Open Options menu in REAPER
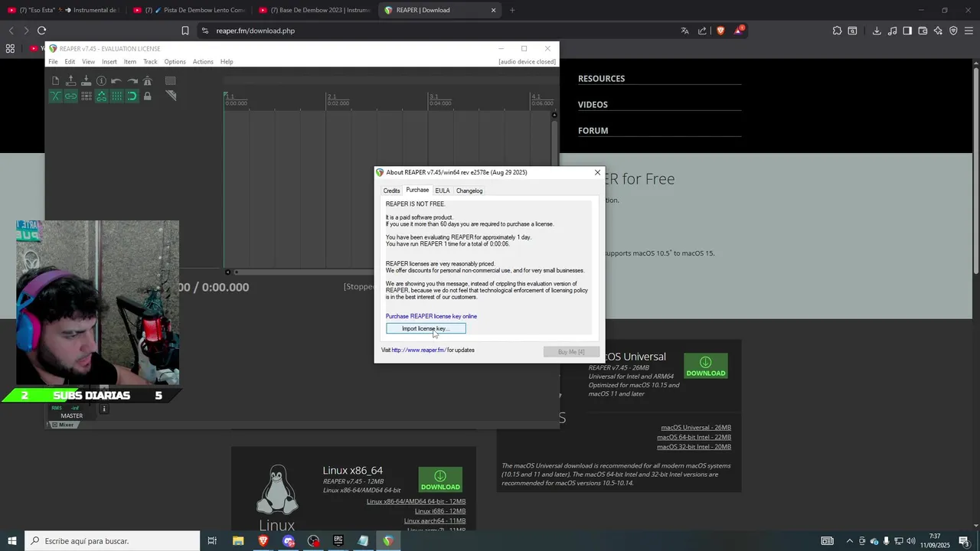Image resolution: width=980 pixels, height=551 pixels. (x=175, y=61)
